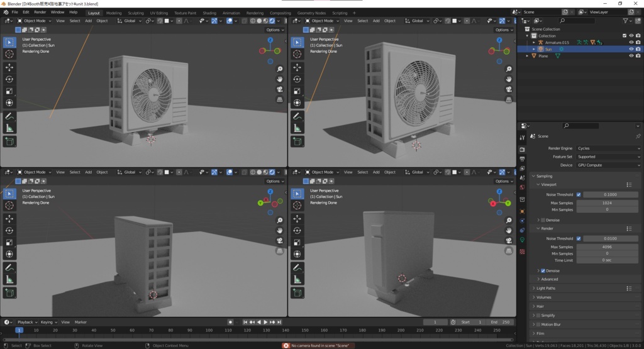Open the Object properties tab
This screenshot has height=349, width=644.
pos(522,211)
